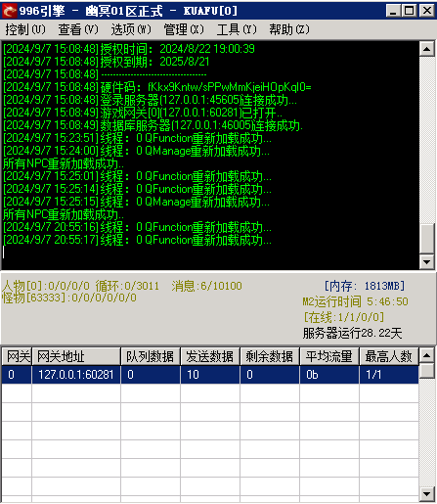The width and height of the screenshot is (437, 504).
Task: Open the 查看(V) menu
Action: [x=78, y=29]
